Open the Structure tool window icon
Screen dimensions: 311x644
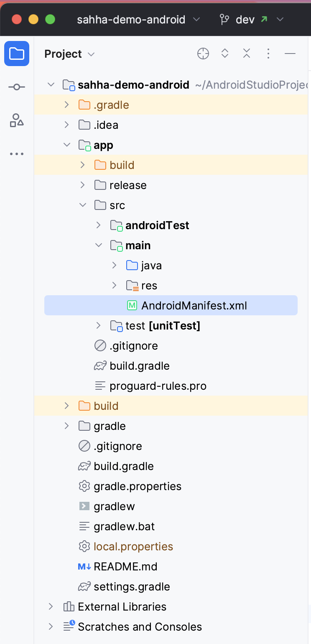coord(17,120)
